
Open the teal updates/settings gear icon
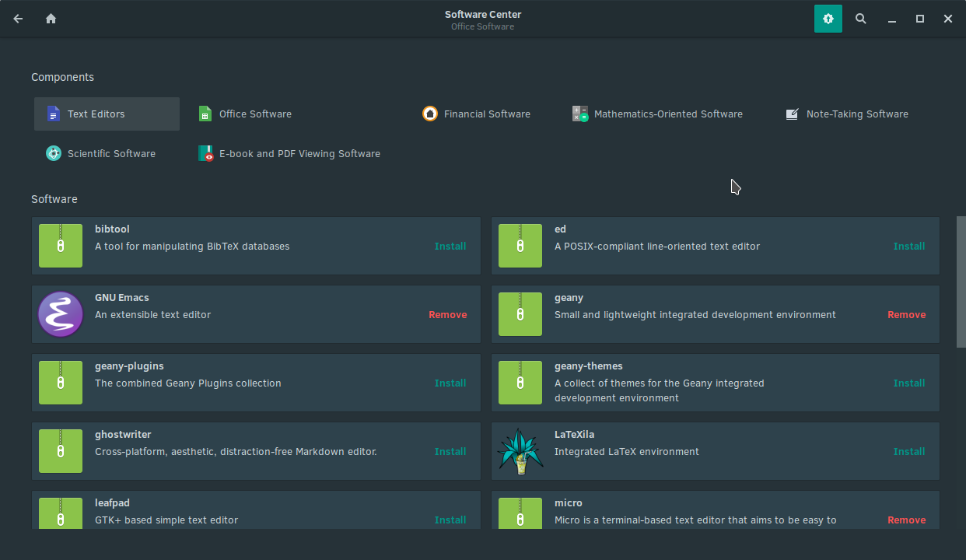(x=828, y=19)
